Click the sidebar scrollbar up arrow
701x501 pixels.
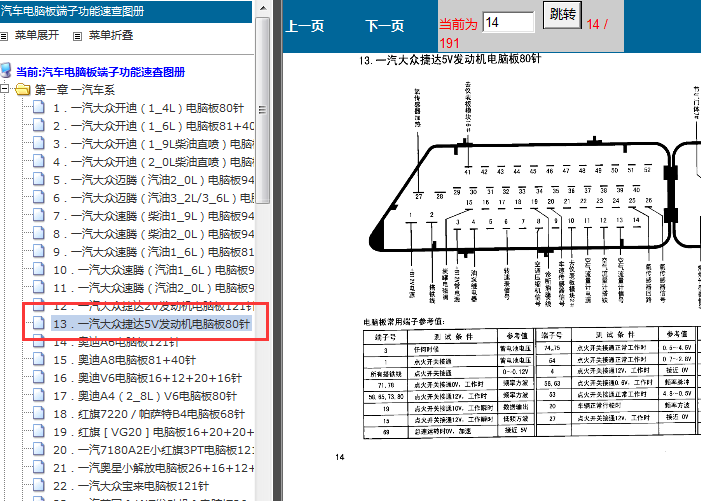263,8
